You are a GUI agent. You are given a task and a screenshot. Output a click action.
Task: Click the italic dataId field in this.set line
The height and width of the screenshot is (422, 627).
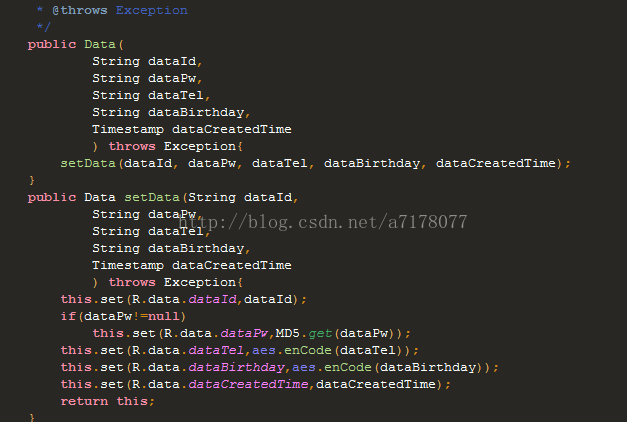pos(212,300)
